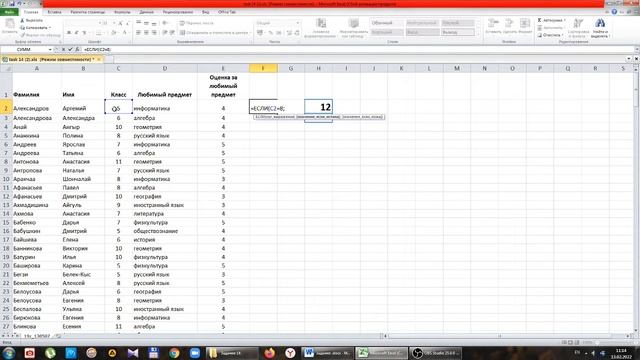Toggle italic formatting
This screenshot has width=640, height=360.
[76, 33]
